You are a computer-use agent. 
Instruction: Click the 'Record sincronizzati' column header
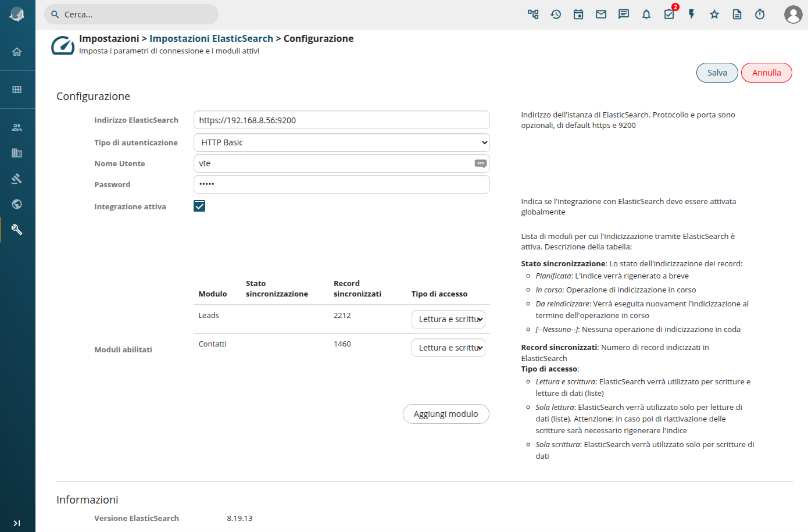(357, 289)
